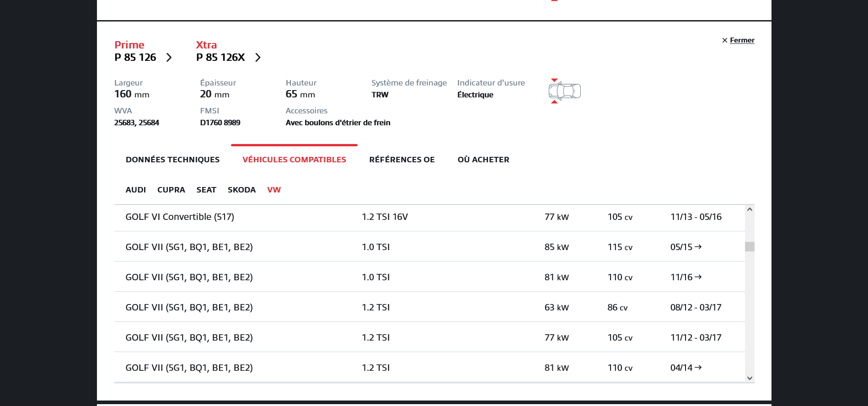
Task: Click the Électrique wear indicator value
Action: 475,95
